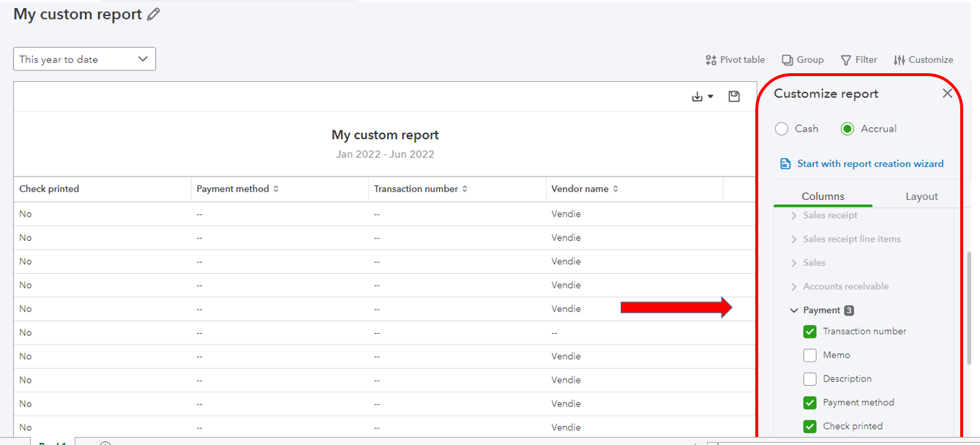Uncheck the Payment method column
The image size is (980, 445).
click(809, 403)
